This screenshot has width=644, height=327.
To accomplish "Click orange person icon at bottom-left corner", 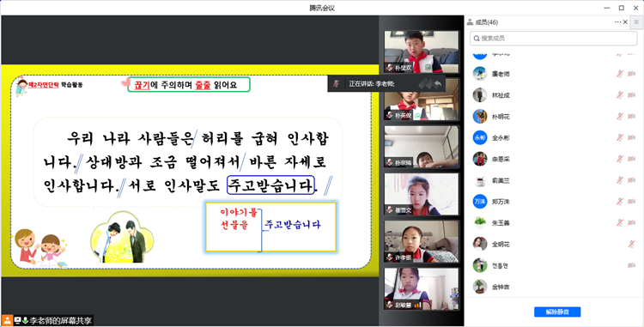I will 8,320.
